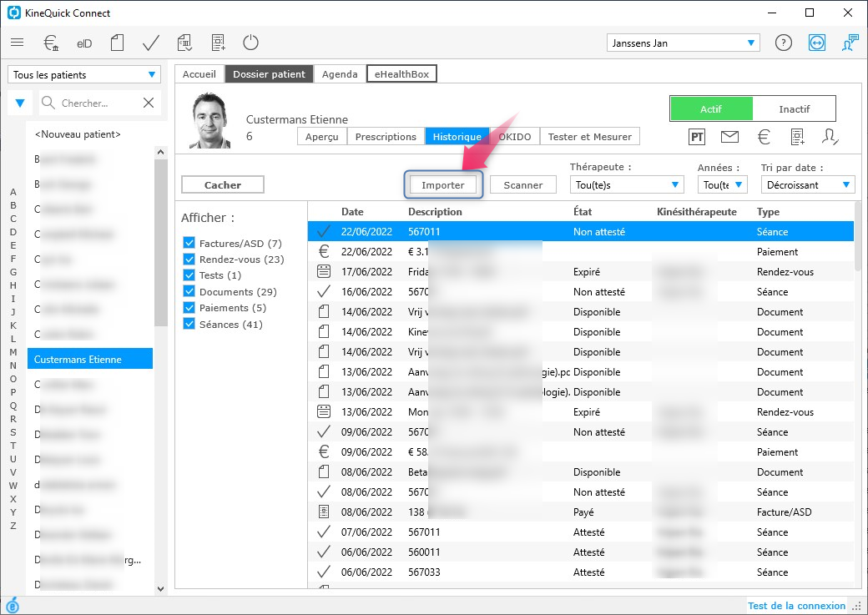868x615 pixels.
Task: Click the calendar icon on the 17/06/2022 row
Action: (x=324, y=271)
